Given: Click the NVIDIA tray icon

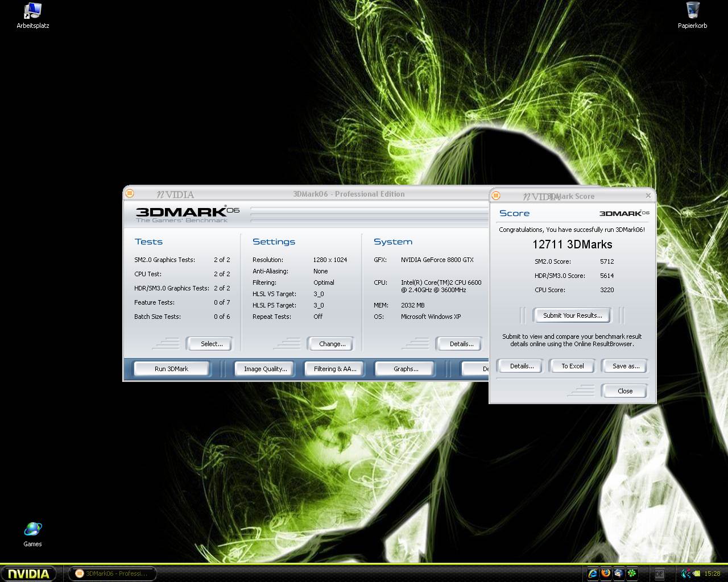Looking at the screenshot, I should 697,573.
